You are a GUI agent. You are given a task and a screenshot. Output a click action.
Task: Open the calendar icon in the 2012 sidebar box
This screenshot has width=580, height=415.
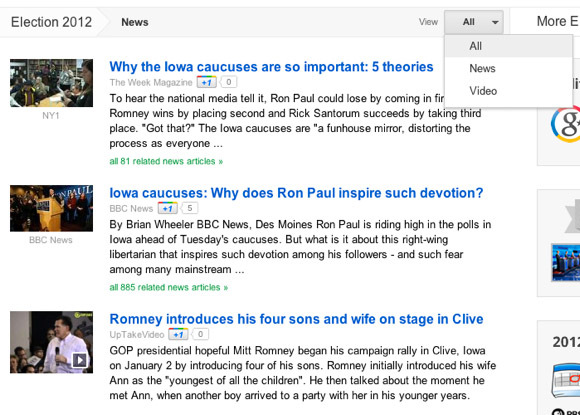[x=566, y=380]
